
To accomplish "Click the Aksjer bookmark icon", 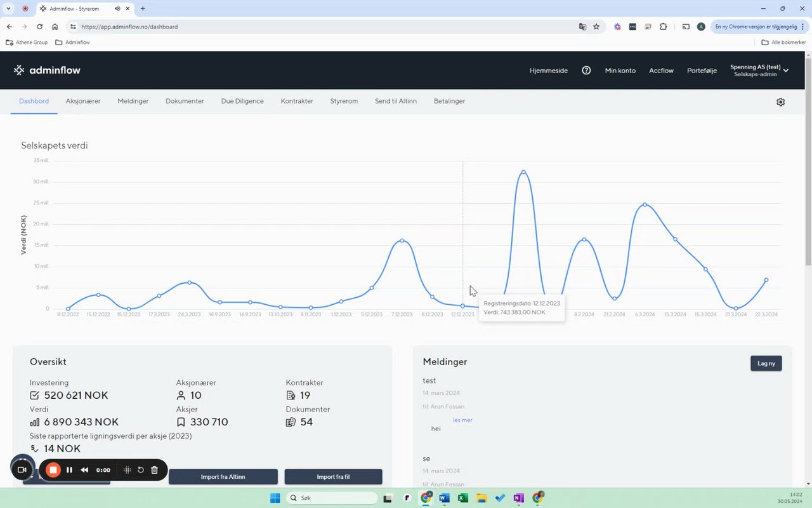I will [181, 422].
